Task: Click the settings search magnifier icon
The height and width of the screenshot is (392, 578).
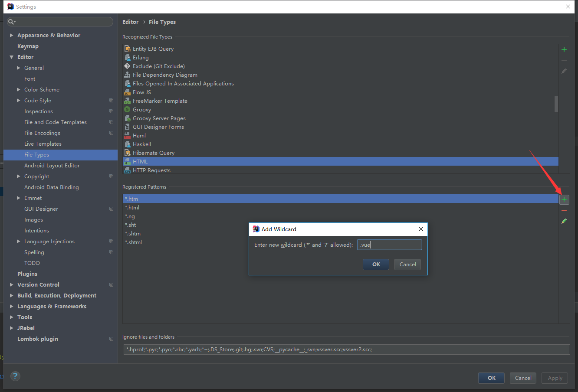Action: (x=12, y=22)
